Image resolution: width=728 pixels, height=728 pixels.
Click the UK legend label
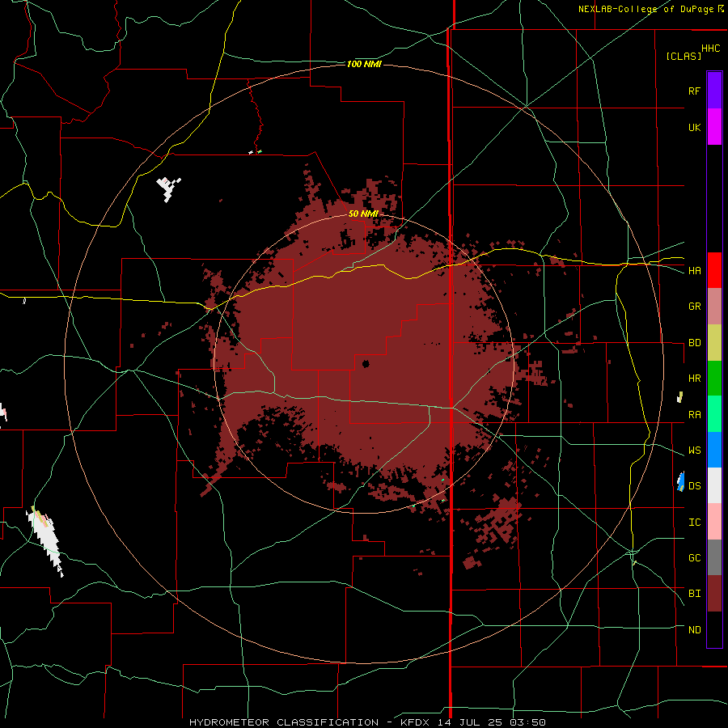coord(694,127)
